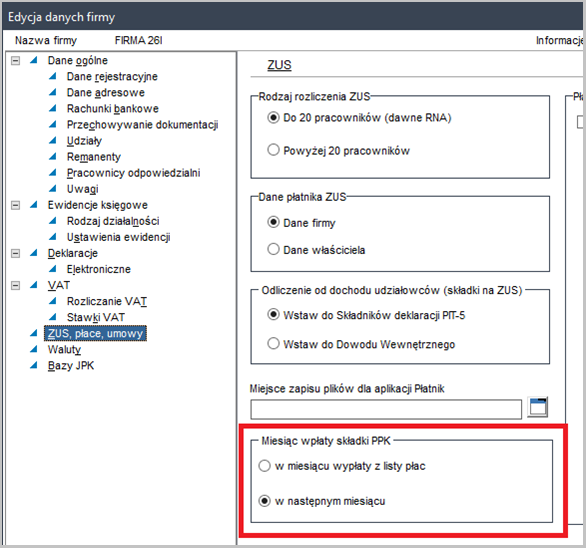
Task: Collapse the Dane ogólne tree node
Action: [15, 61]
